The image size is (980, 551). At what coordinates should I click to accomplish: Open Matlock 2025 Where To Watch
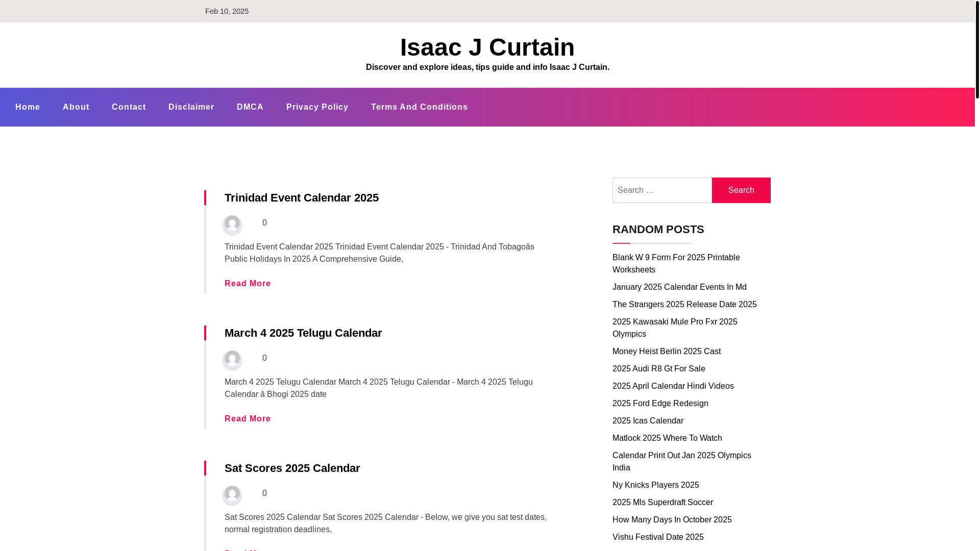coord(667,438)
